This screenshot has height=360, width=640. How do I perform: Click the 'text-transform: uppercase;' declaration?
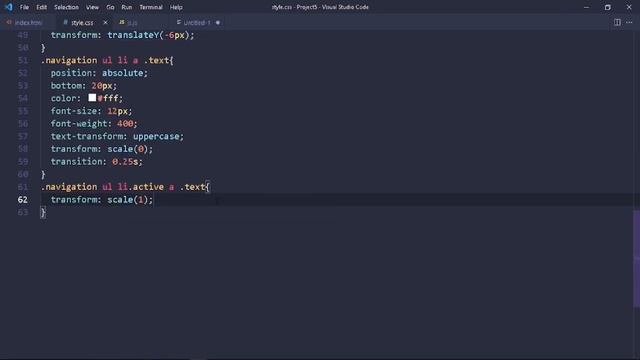coord(117,136)
